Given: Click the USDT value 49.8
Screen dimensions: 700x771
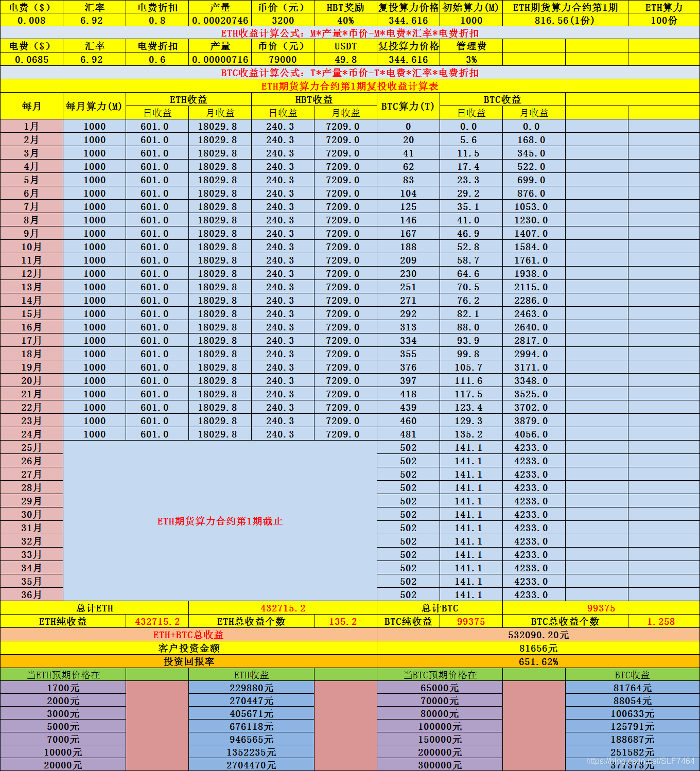Looking at the screenshot, I should 345,60.
